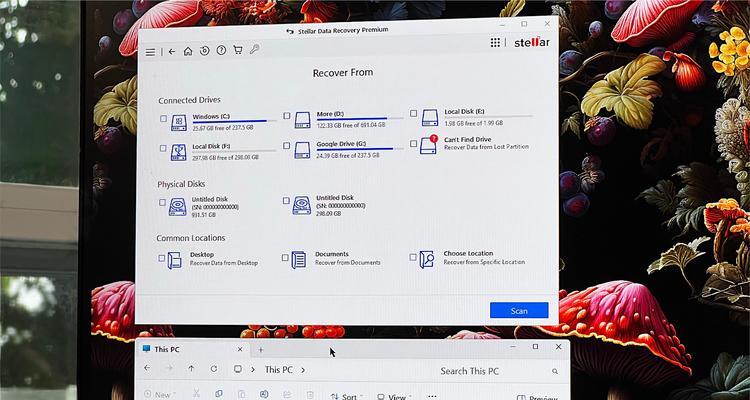
Task: Open Stellar help question mark icon
Action: coord(221,50)
